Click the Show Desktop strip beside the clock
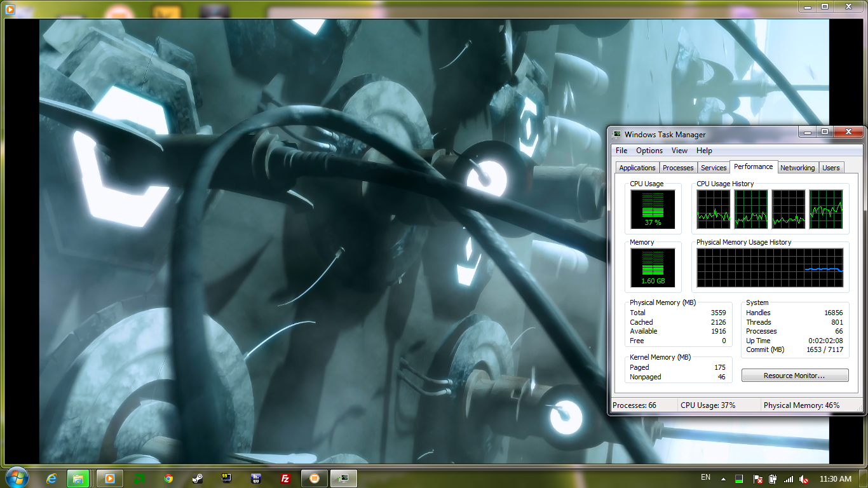The width and height of the screenshot is (868, 488). 864,478
